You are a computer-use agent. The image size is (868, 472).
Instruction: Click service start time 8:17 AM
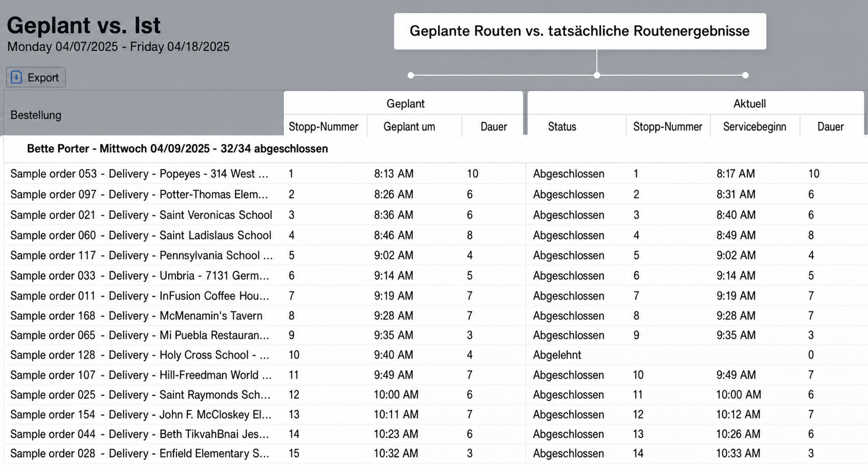736,174
